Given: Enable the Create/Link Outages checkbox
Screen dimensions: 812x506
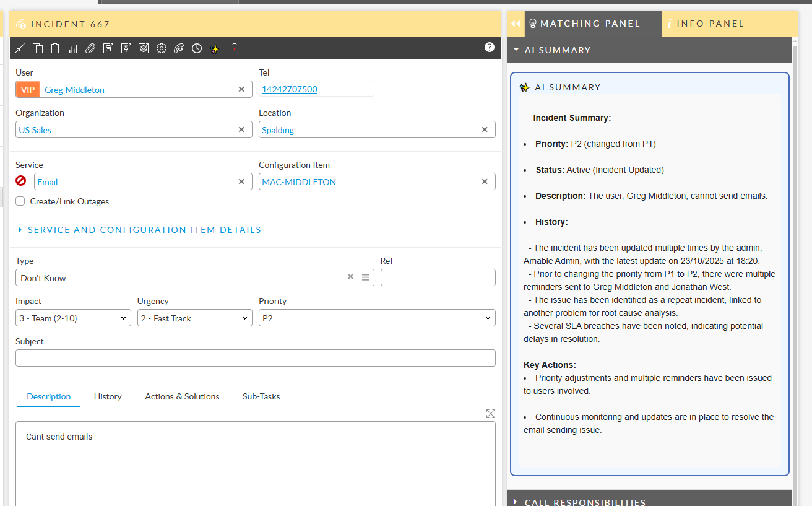Looking at the screenshot, I should 20,201.
